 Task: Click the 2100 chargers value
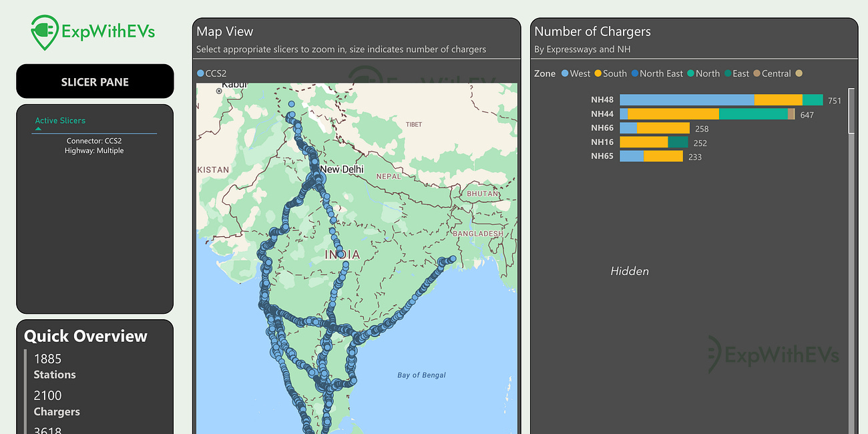[x=47, y=396]
